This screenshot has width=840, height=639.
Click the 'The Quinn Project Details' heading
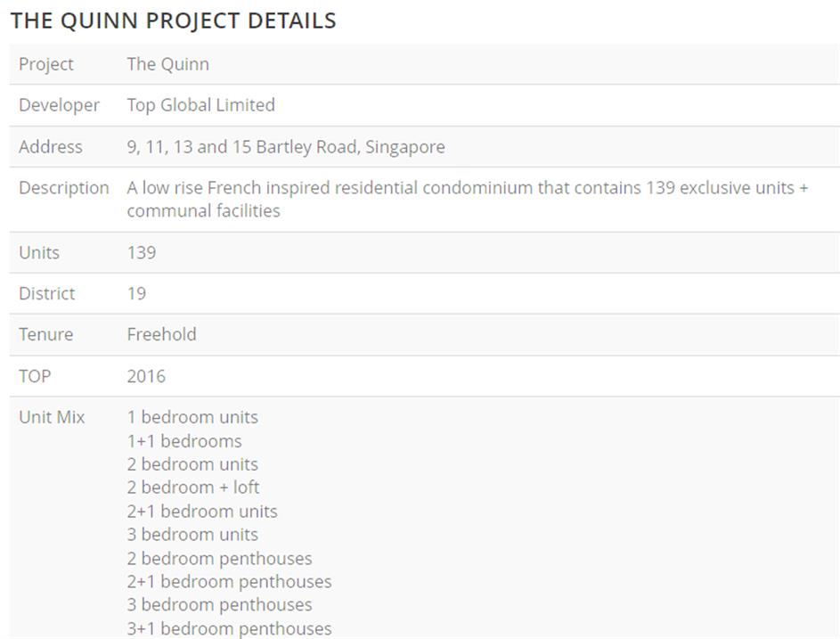[173, 20]
